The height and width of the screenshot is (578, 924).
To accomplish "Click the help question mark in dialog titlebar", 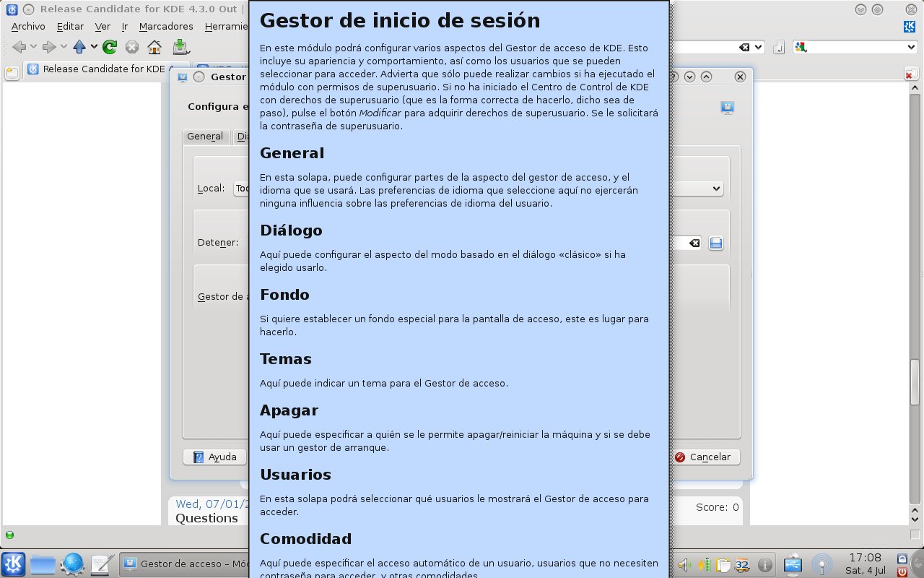I will click(674, 77).
